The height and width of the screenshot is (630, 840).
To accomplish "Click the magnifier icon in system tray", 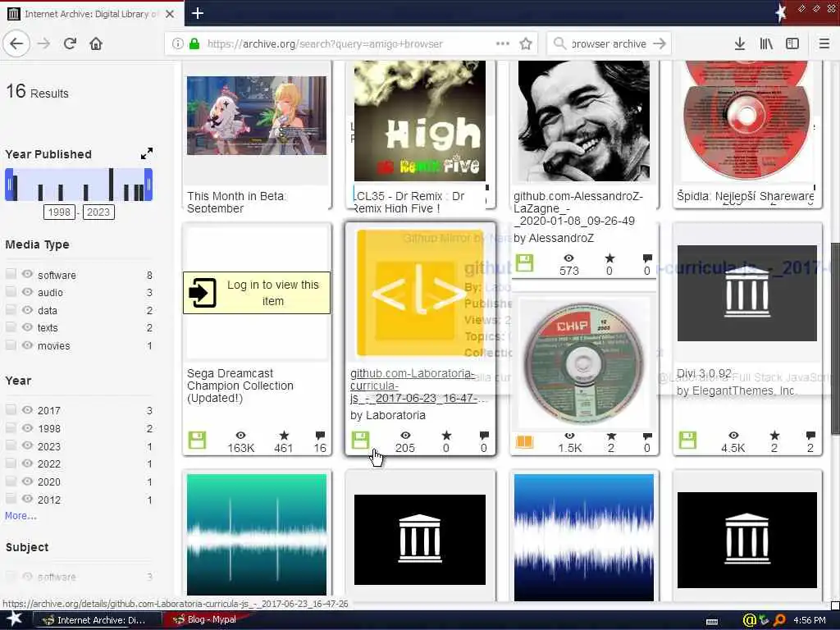I will (x=779, y=620).
